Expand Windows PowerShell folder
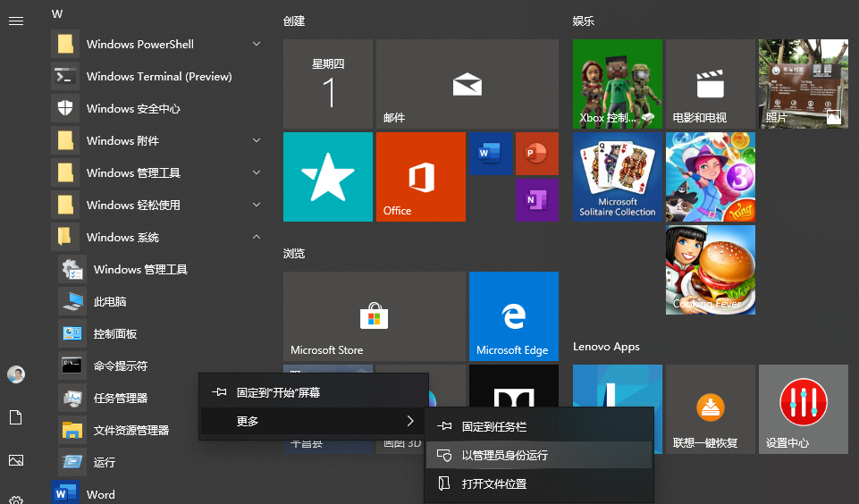Viewport: 859px width, 504px height. coord(158,44)
